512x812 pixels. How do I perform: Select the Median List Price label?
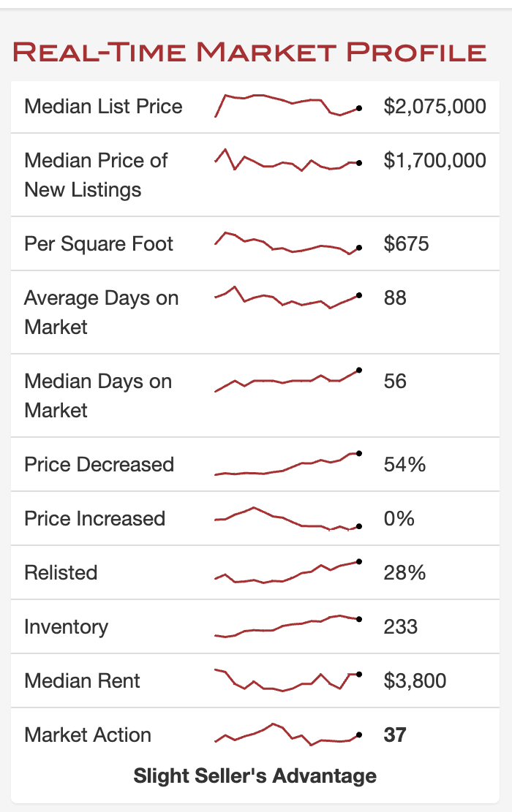pos(103,107)
